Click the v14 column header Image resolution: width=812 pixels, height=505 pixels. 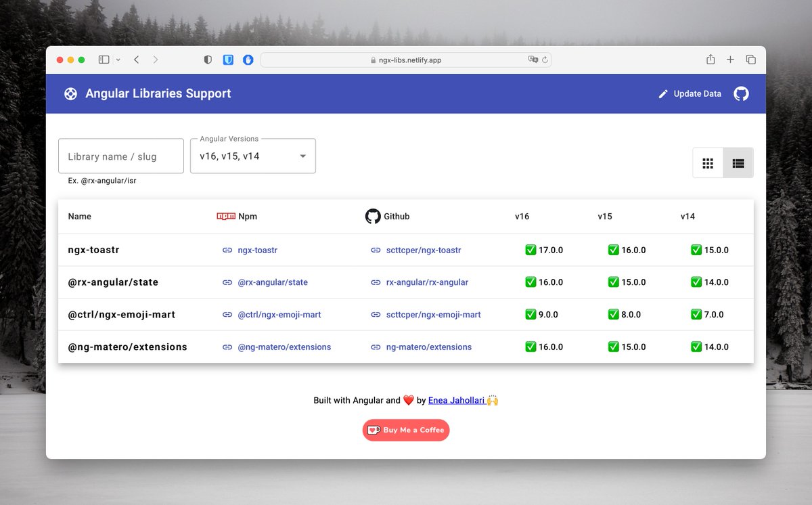687,217
